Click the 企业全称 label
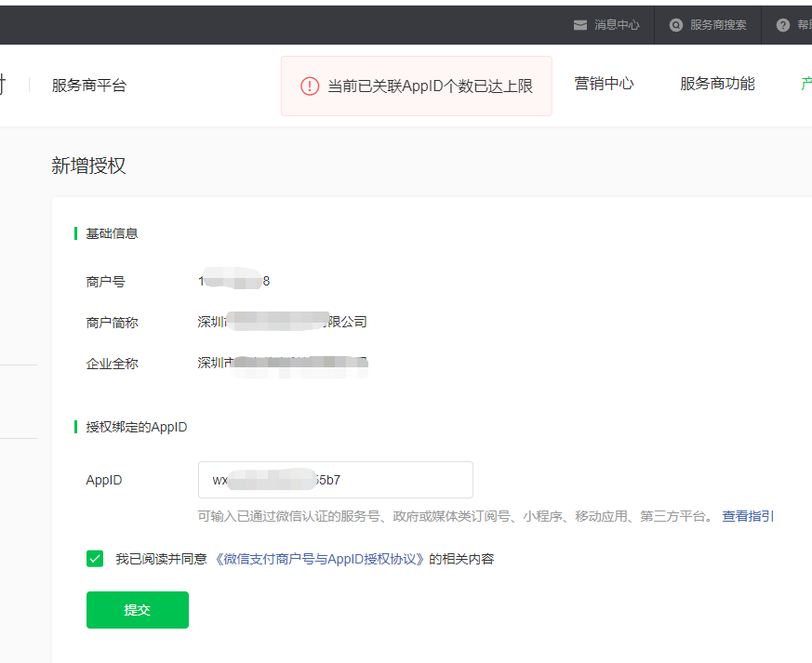Screen dimensions: 812x663 coord(112,364)
